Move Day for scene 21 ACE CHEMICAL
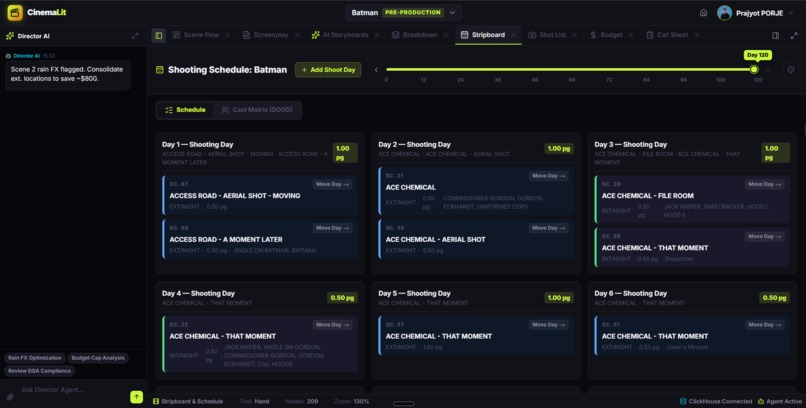 [x=548, y=176]
